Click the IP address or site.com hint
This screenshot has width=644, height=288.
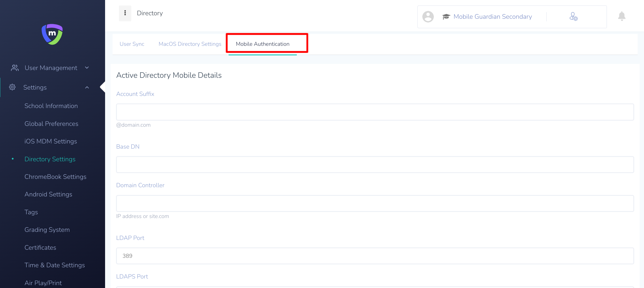[143, 216]
